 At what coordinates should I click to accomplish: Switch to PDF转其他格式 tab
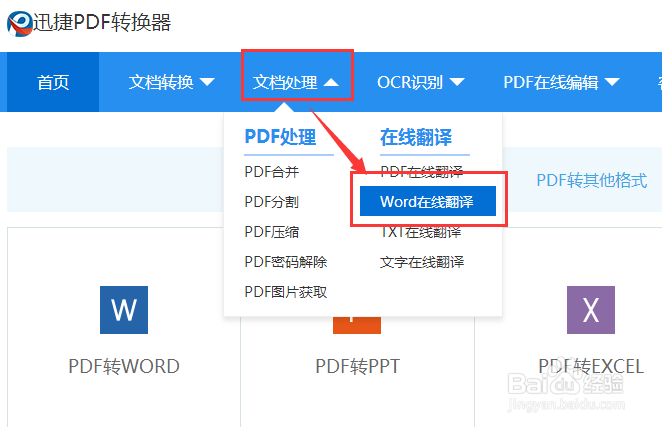[x=591, y=180]
